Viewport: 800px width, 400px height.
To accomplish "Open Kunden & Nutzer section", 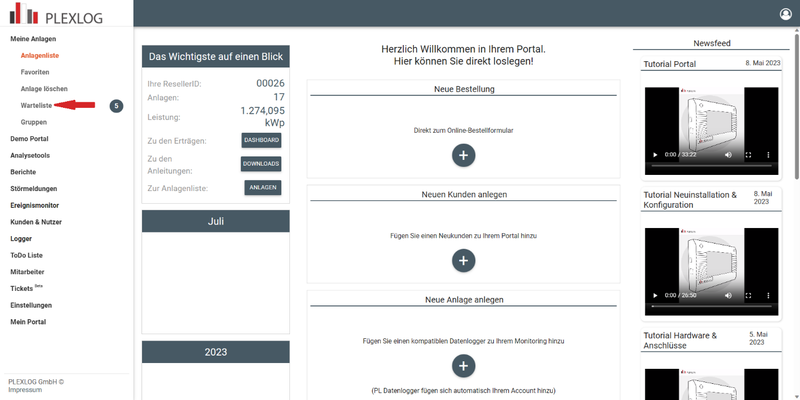I will [36, 222].
